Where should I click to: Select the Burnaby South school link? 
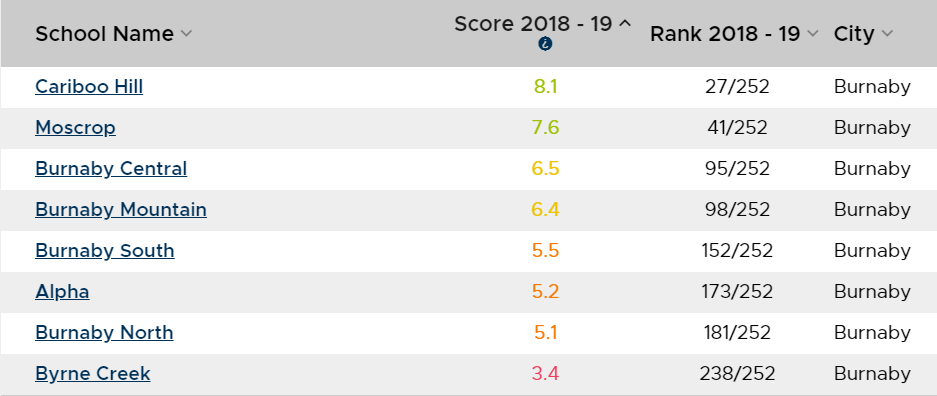[105, 250]
